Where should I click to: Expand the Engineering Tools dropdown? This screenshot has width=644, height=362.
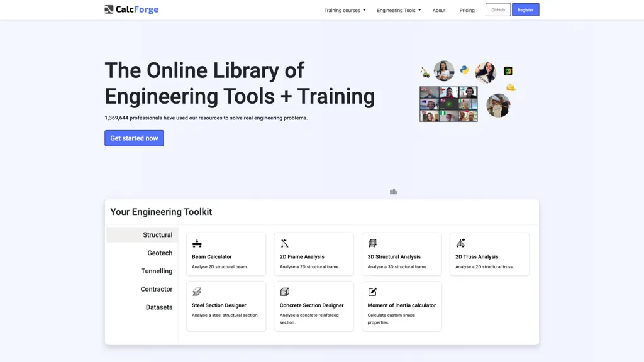coord(399,10)
